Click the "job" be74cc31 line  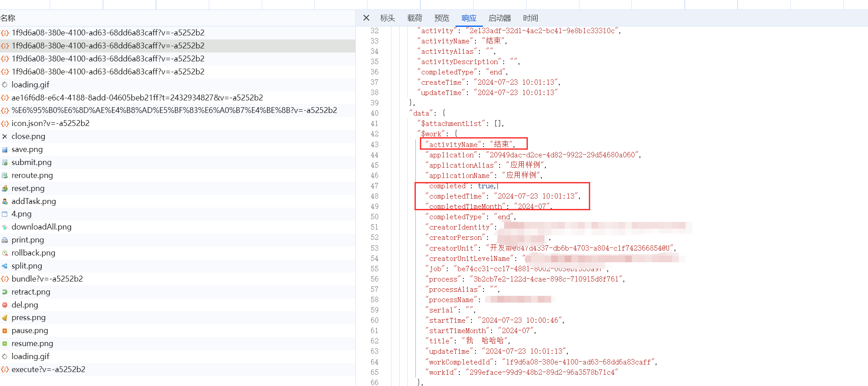coord(517,269)
